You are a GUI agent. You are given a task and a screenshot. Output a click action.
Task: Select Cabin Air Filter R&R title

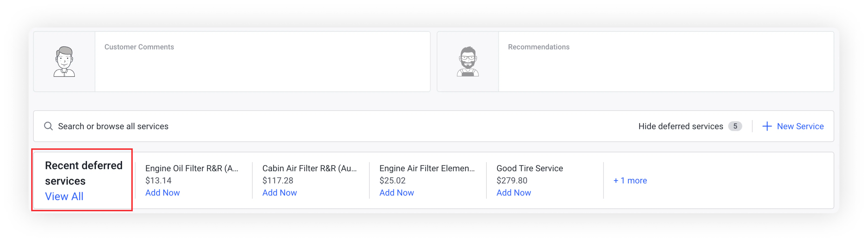[x=309, y=168]
